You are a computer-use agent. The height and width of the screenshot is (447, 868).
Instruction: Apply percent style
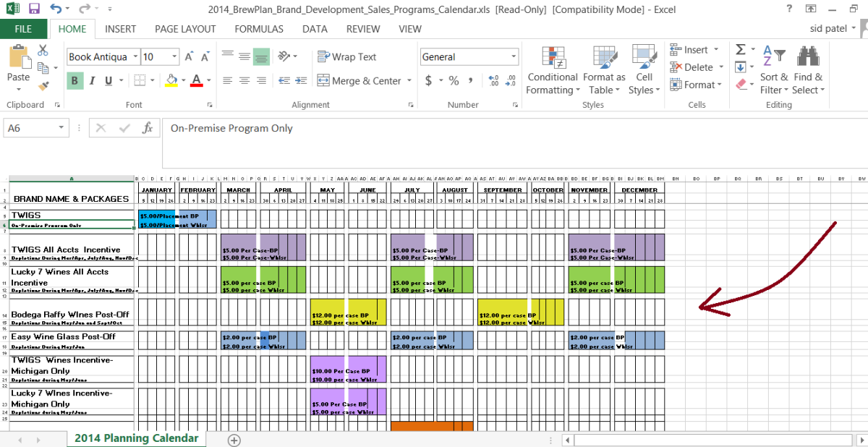(454, 80)
